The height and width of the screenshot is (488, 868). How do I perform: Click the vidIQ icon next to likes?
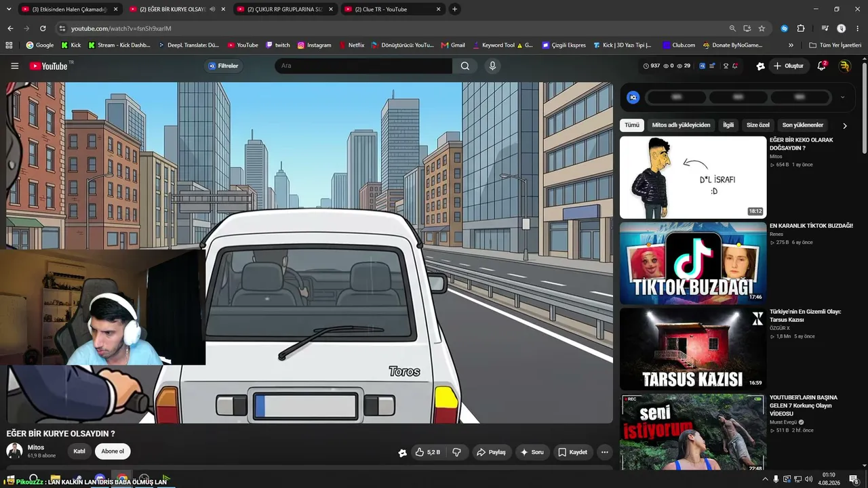pyautogui.click(x=402, y=452)
